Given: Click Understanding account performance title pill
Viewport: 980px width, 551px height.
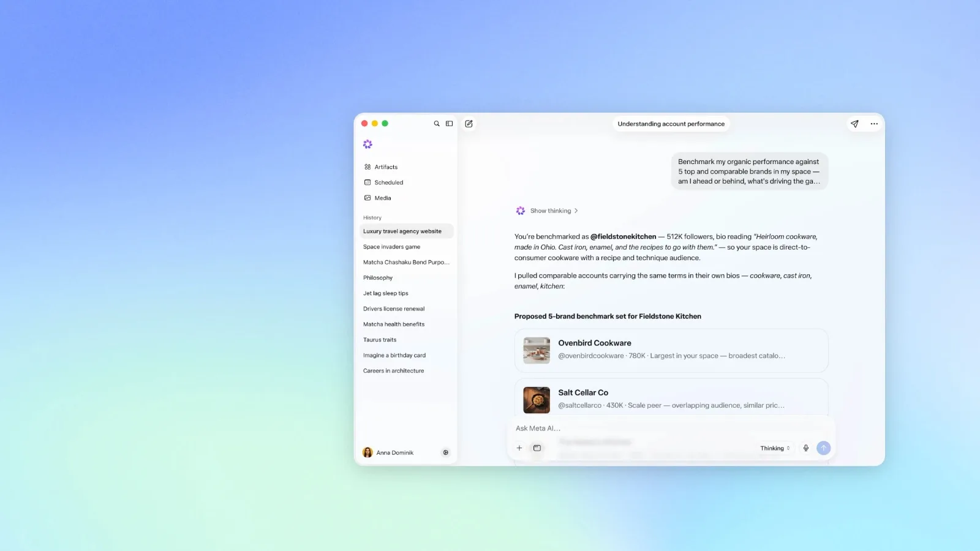Looking at the screenshot, I should pos(671,124).
